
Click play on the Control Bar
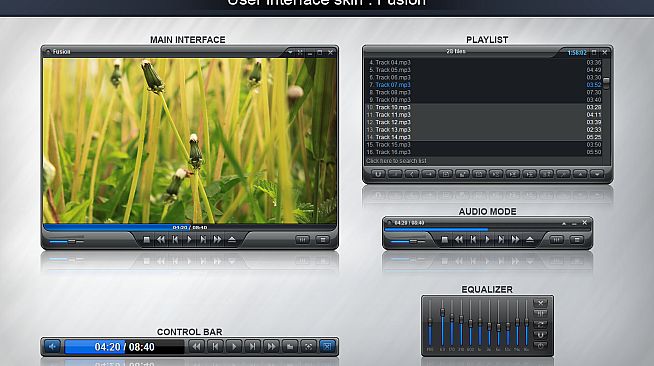234,346
